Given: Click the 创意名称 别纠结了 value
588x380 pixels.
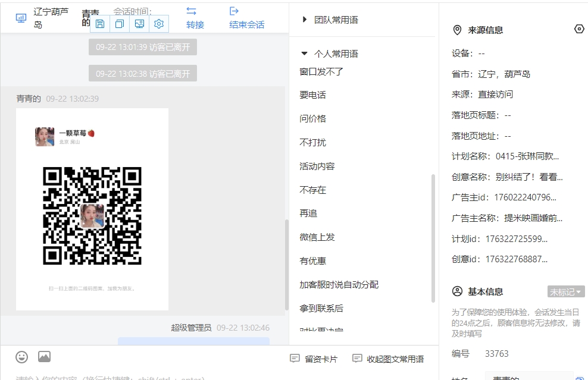Looking at the screenshot, I should [x=528, y=177].
